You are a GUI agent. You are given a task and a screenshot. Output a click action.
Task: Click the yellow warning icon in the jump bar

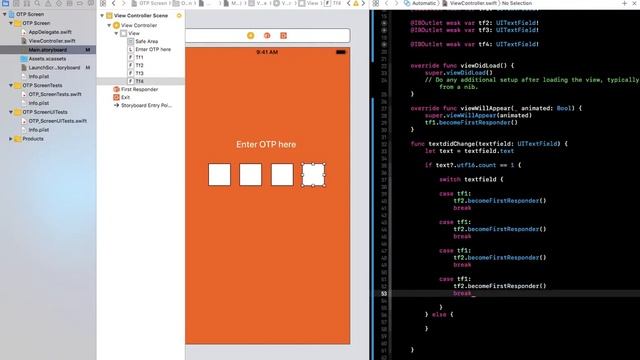[x=356, y=3]
